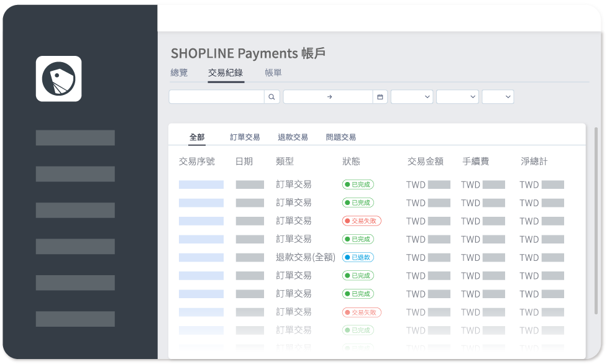The image size is (607, 364).
Task: Open the 已退款 row's transaction number link
Action: pos(201,258)
